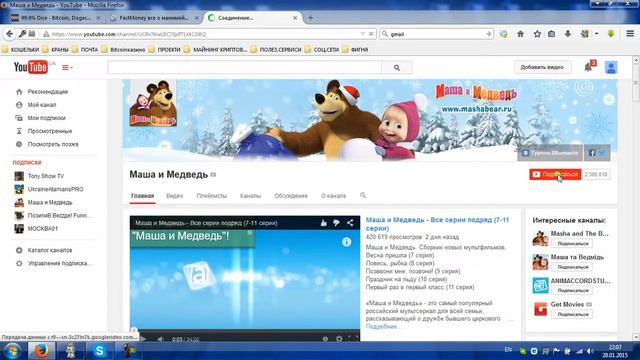Subscribe to Masha and The B... channel
This screenshot has height=360, width=640.
point(572,243)
